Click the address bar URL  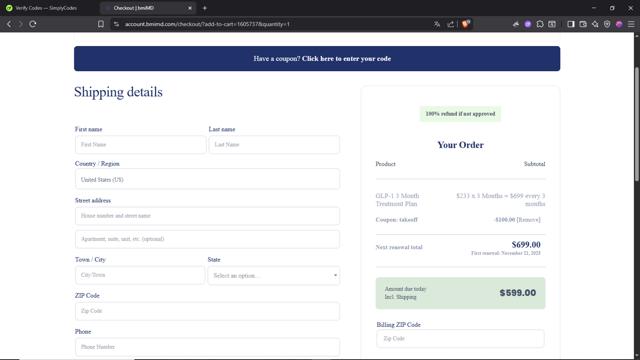click(x=207, y=24)
